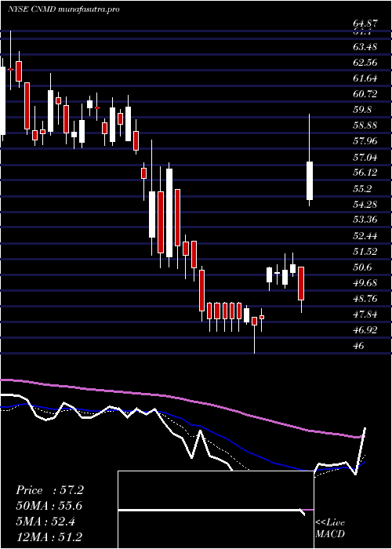This screenshot has height=549, width=392.
Task: Click the NYSE CNMD munafasutra.pro title text
Action: click(63, 9)
